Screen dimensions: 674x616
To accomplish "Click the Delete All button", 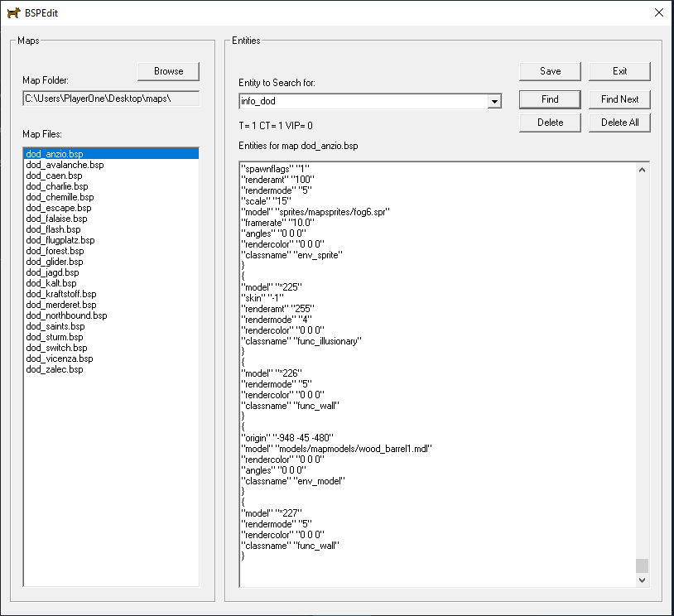I will tap(619, 123).
